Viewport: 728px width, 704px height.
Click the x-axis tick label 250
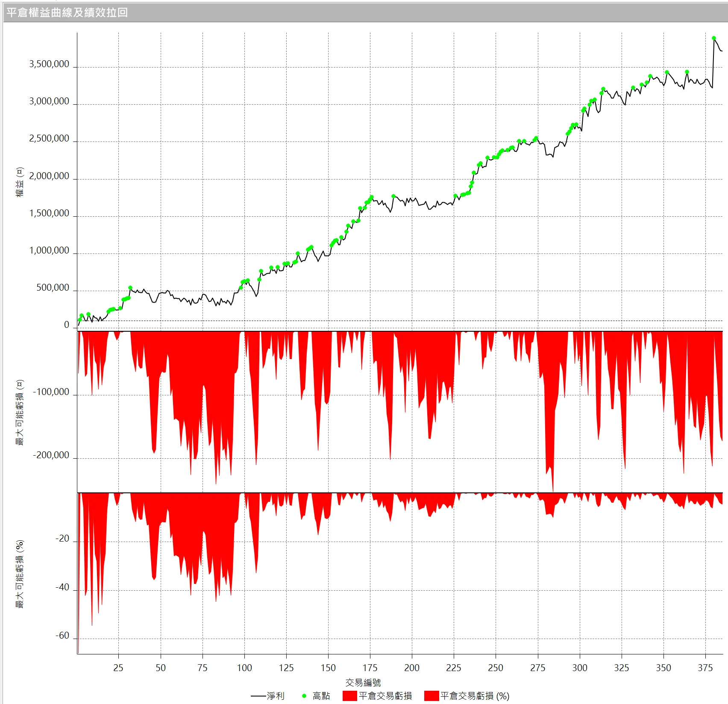click(x=496, y=668)
